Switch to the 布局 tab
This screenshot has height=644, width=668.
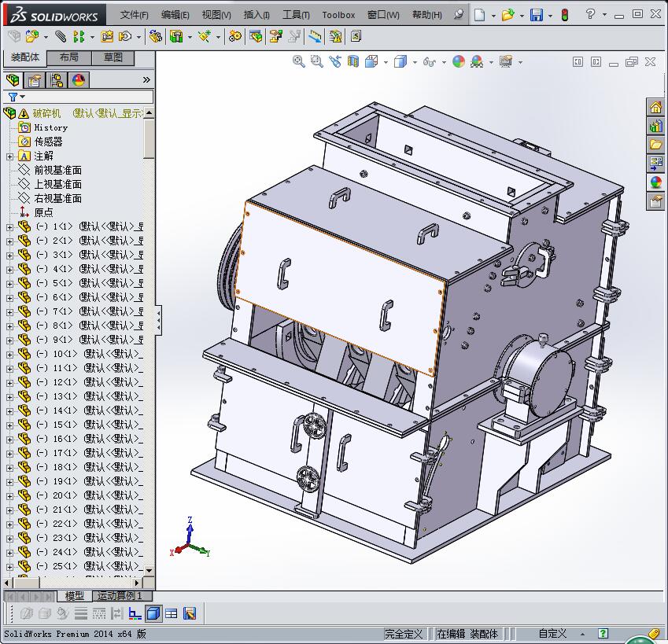tap(69, 57)
